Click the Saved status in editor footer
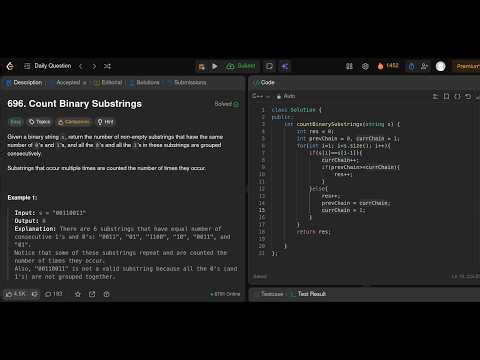This screenshot has height=360, width=480. (x=260, y=277)
